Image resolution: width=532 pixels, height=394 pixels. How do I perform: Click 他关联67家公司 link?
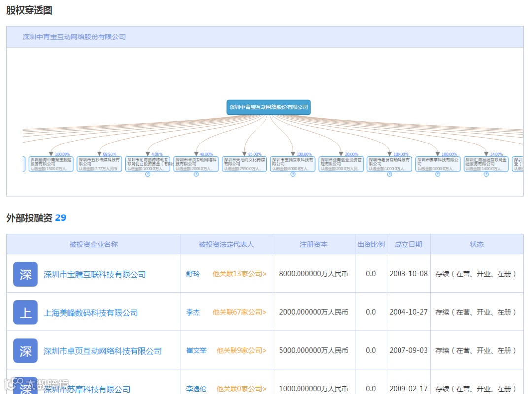pyautogui.click(x=239, y=312)
